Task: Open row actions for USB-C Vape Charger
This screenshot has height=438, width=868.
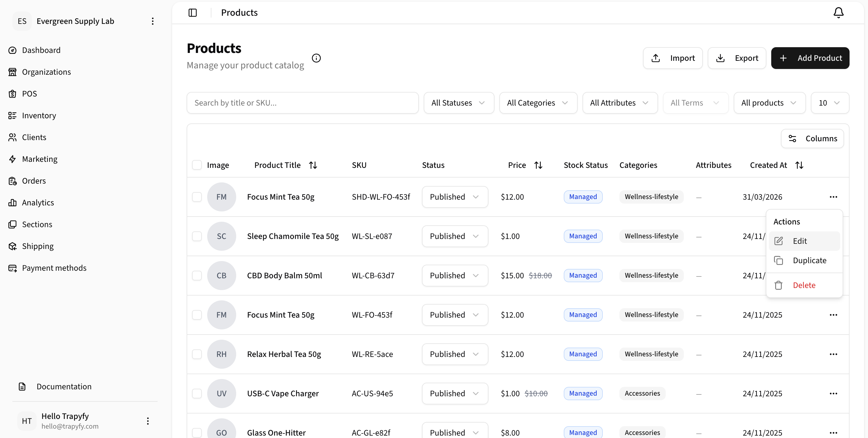Action: (833, 394)
